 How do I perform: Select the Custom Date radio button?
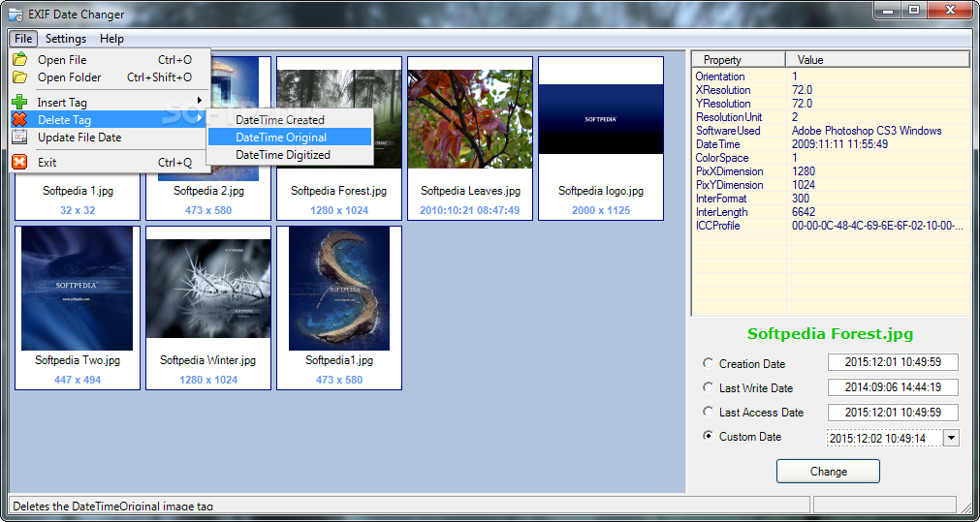[708, 436]
